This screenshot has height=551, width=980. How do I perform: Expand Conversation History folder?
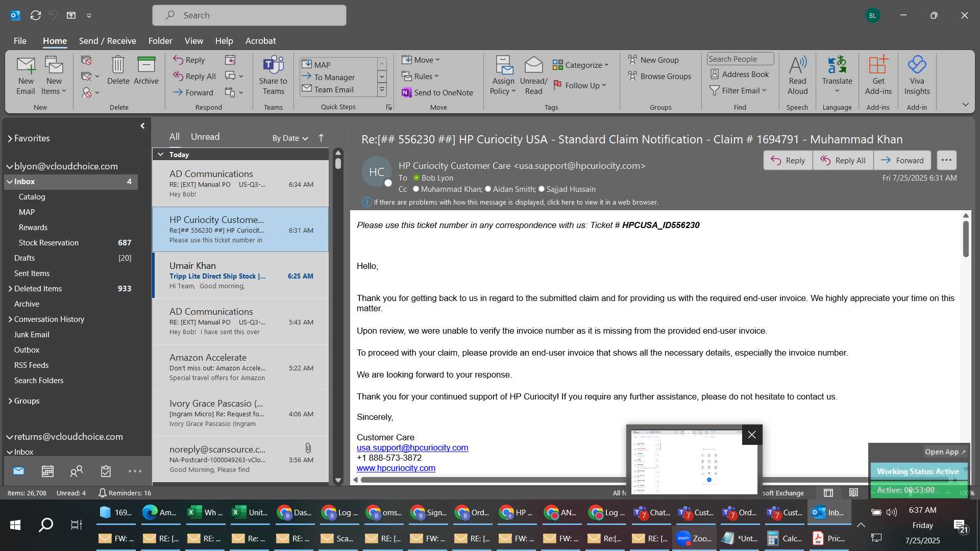pyautogui.click(x=10, y=319)
